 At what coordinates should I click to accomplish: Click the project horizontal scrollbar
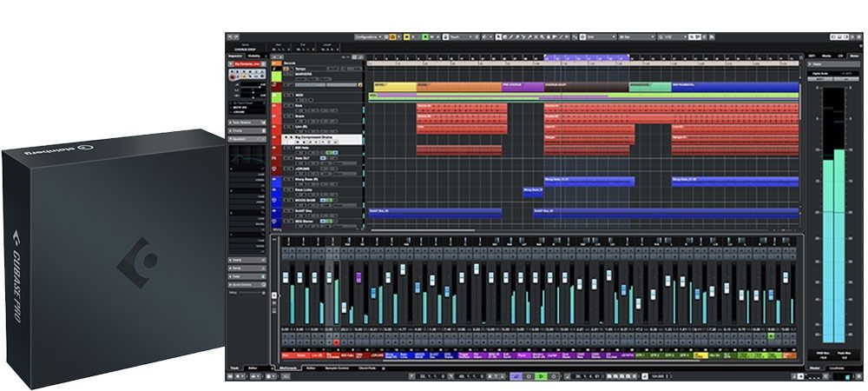click(x=424, y=230)
